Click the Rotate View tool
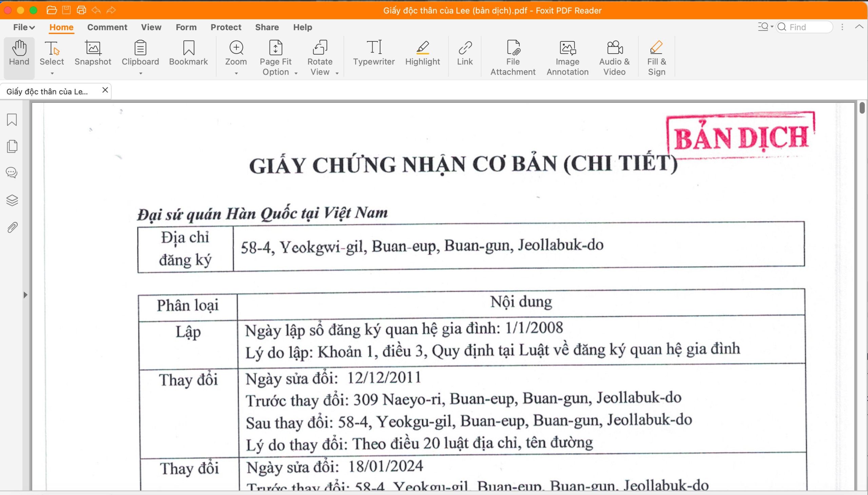Image resolution: width=868 pixels, height=495 pixels. (320, 58)
